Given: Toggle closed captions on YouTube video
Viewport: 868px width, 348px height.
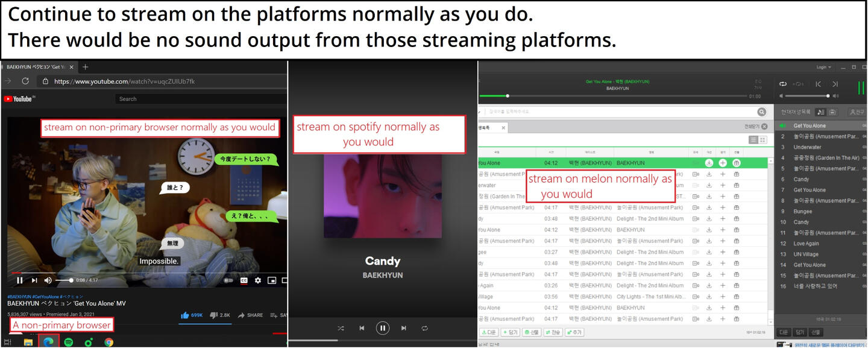Looking at the screenshot, I should (244, 280).
